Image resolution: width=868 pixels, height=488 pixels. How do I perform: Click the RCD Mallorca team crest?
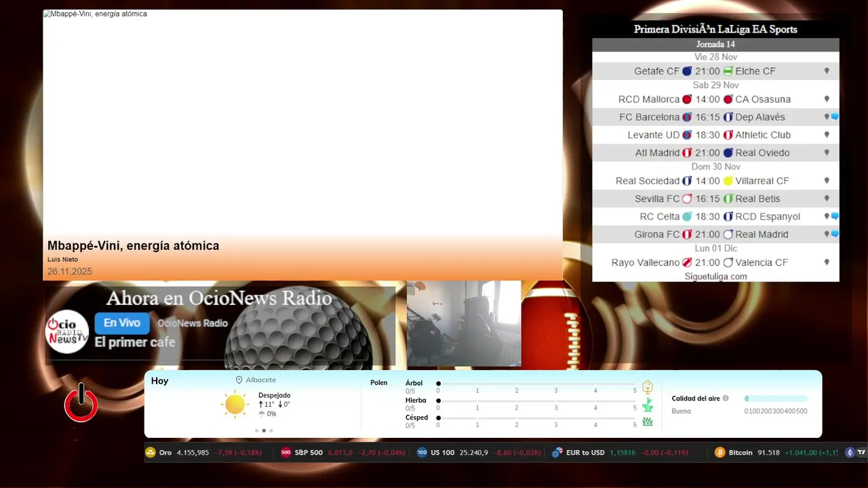click(687, 100)
